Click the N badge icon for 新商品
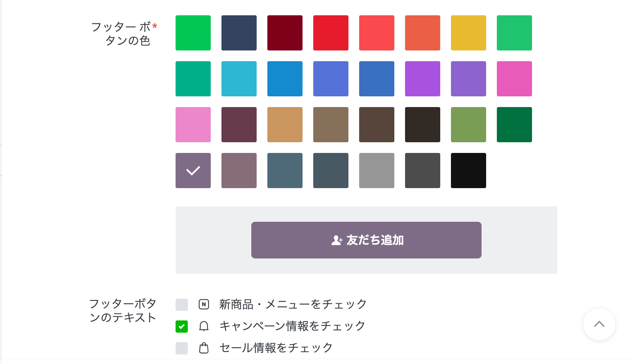This screenshot has width=633, height=364. [204, 304]
